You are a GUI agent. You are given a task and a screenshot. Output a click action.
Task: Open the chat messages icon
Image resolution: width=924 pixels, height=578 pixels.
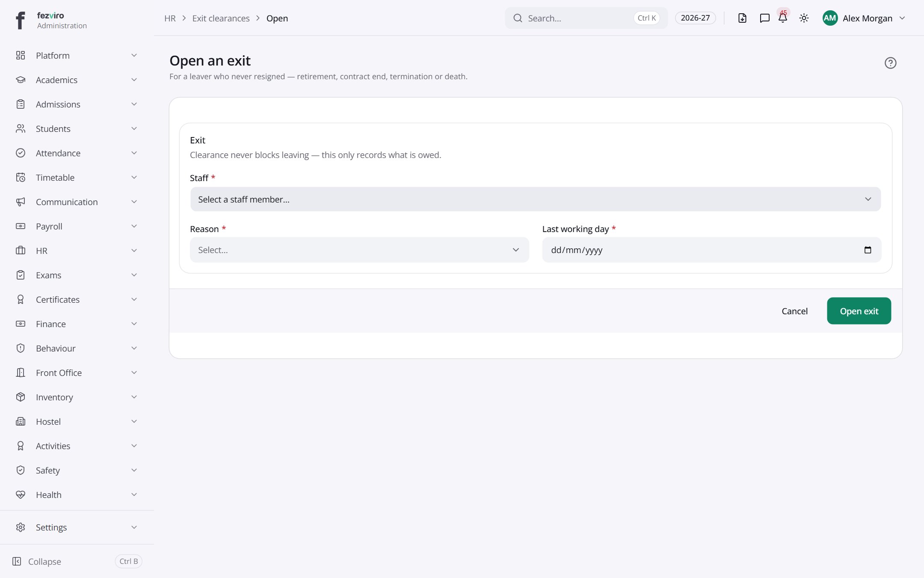(x=764, y=18)
